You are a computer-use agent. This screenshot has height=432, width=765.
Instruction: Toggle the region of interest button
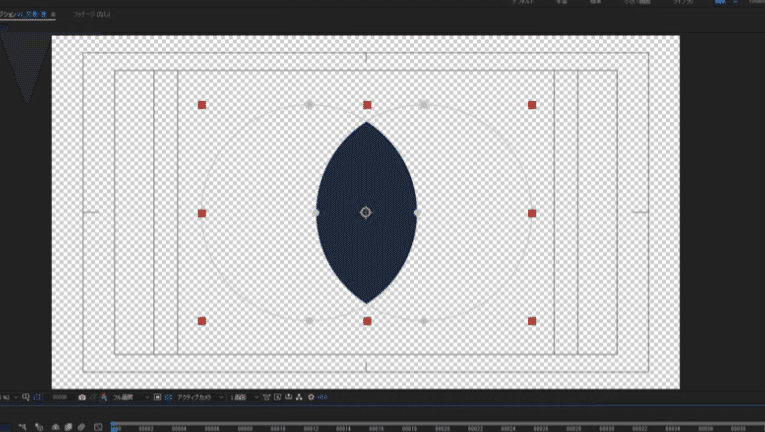click(x=157, y=397)
